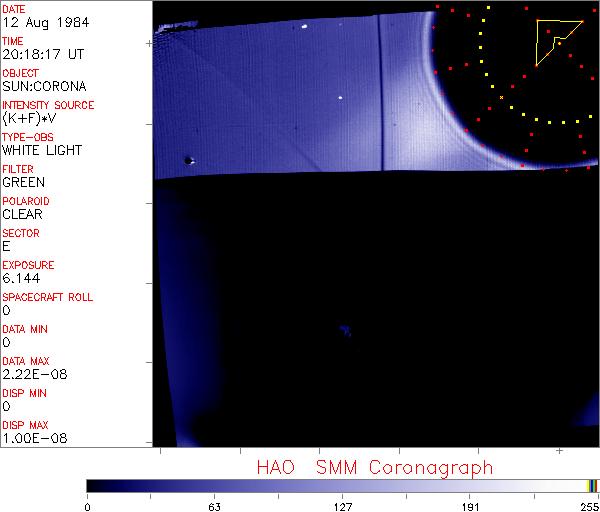Click the multicolored strip at the colorbar's right end
The height and width of the screenshot is (512, 600).
coord(592,485)
